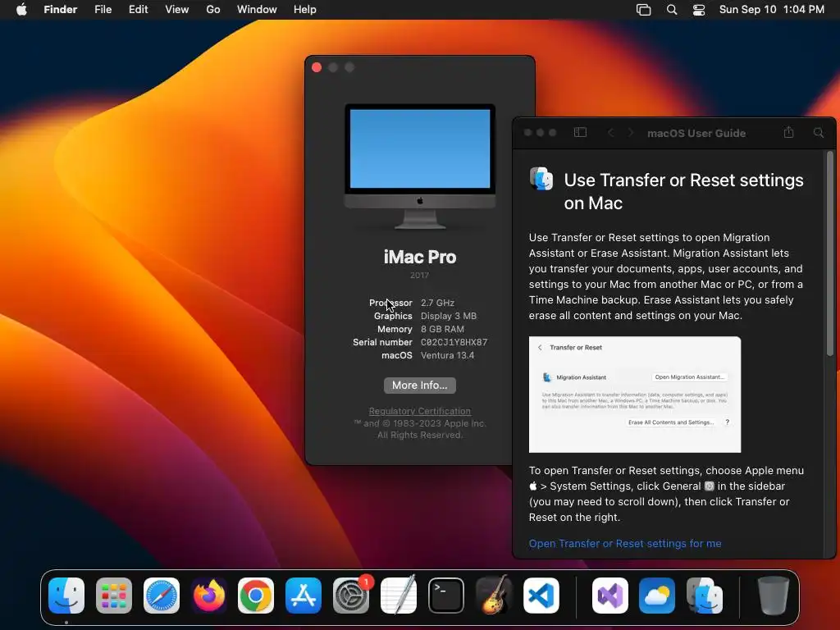Image resolution: width=840 pixels, height=630 pixels.
Task: Launch Firefox from the Dock
Action: coord(209,596)
